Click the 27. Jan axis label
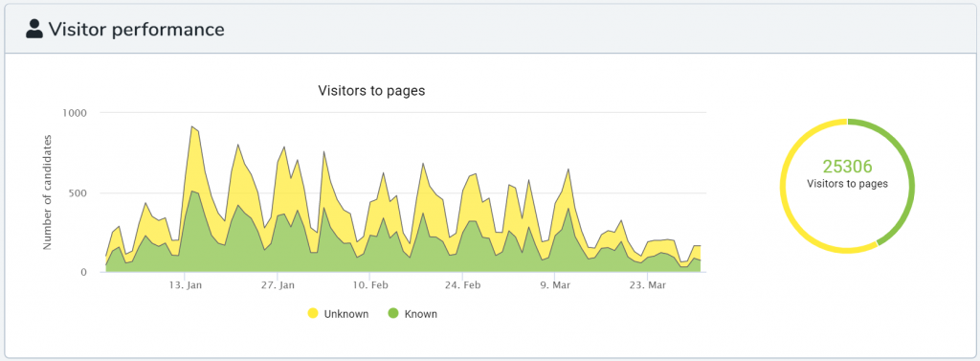Screen dimensions: 980x361 pyautogui.click(x=278, y=285)
